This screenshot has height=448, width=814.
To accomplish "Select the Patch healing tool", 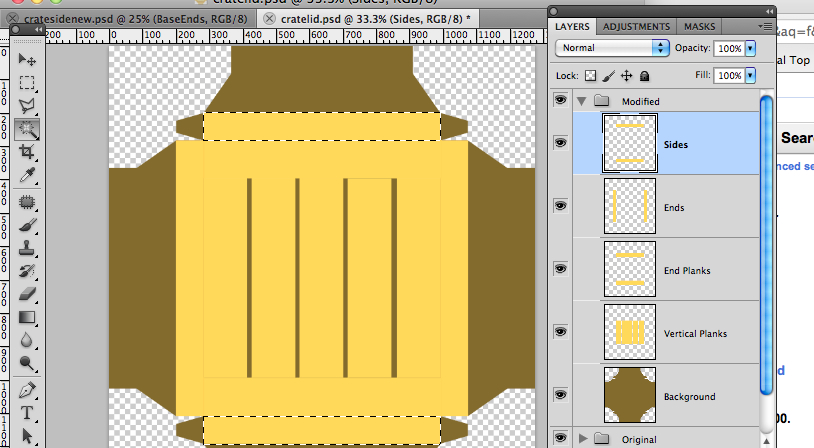I will click(x=27, y=201).
